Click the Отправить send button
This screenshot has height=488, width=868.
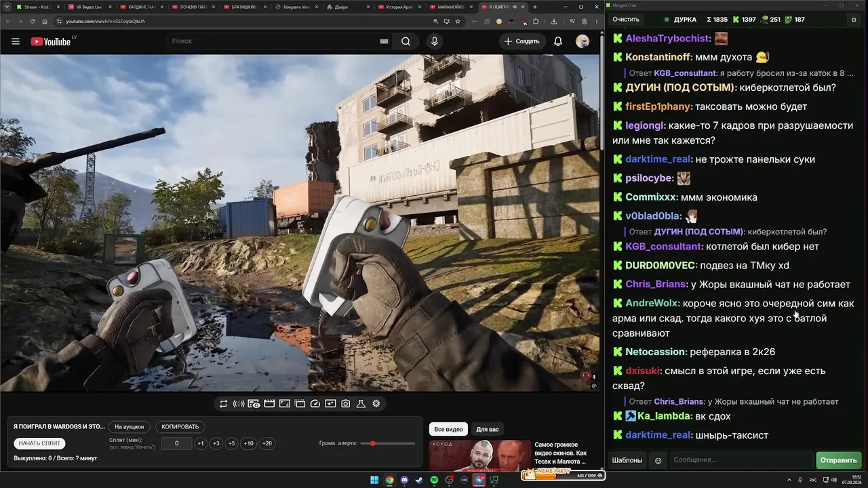coord(839,460)
